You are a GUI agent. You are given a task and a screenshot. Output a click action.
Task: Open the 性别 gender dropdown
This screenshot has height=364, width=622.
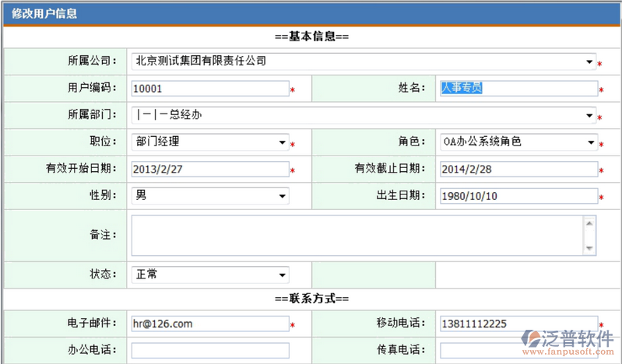coord(209,196)
